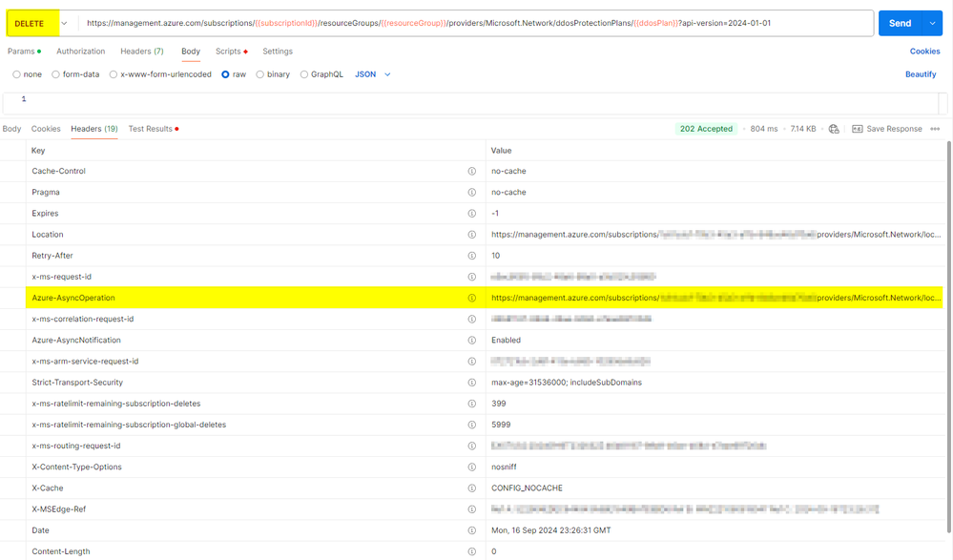Open the request Settings tab
This screenshot has height=560, width=953.
click(x=278, y=52)
